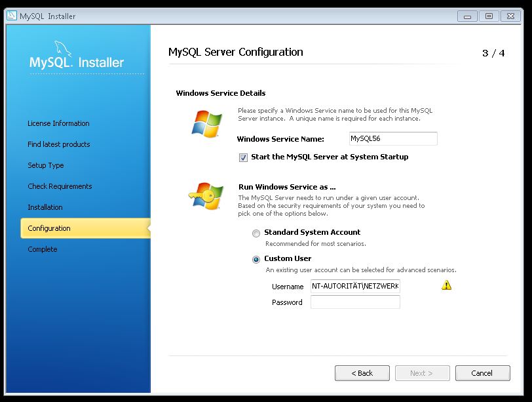This screenshot has width=532, height=402.
Task: Click 'Recommended for most scenarios.' text
Action: click(316, 243)
